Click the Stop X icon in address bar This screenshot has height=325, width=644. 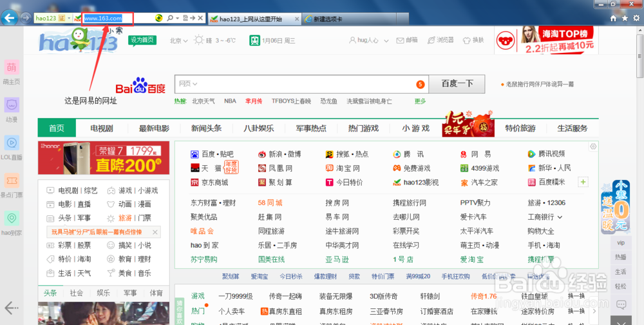pyautogui.click(x=200, y=18)
